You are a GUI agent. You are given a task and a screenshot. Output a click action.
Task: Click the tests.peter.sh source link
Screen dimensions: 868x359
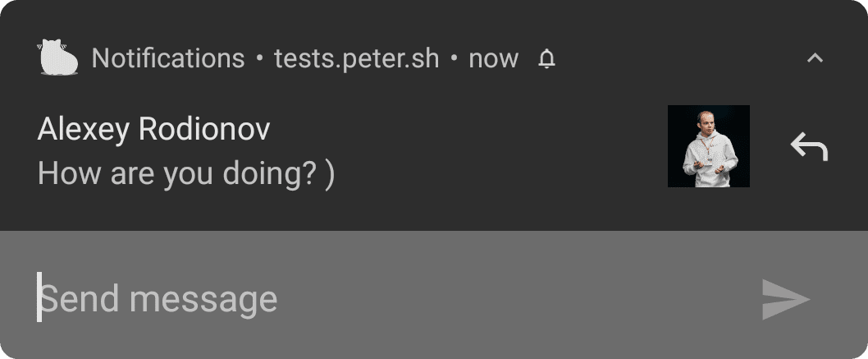tap(356, 59)
